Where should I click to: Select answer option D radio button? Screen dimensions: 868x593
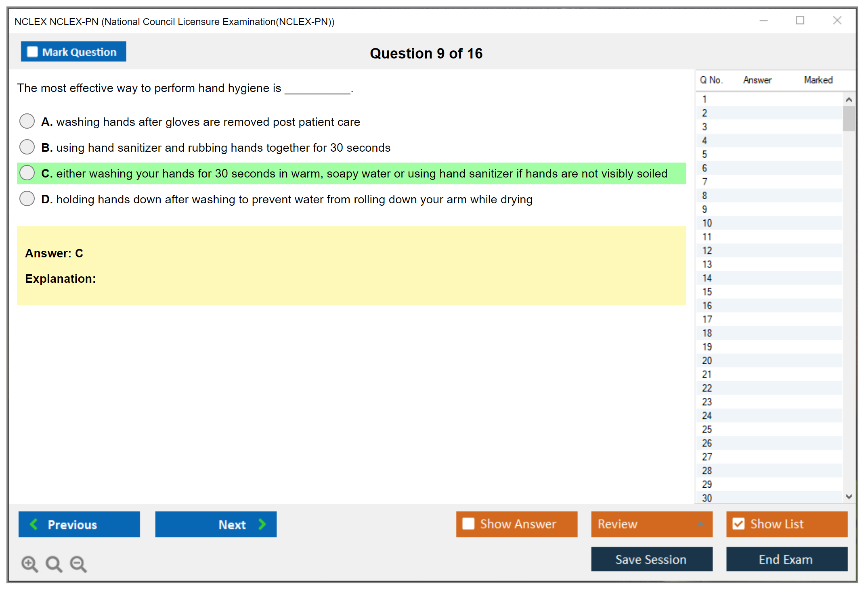tap(27, 199)
